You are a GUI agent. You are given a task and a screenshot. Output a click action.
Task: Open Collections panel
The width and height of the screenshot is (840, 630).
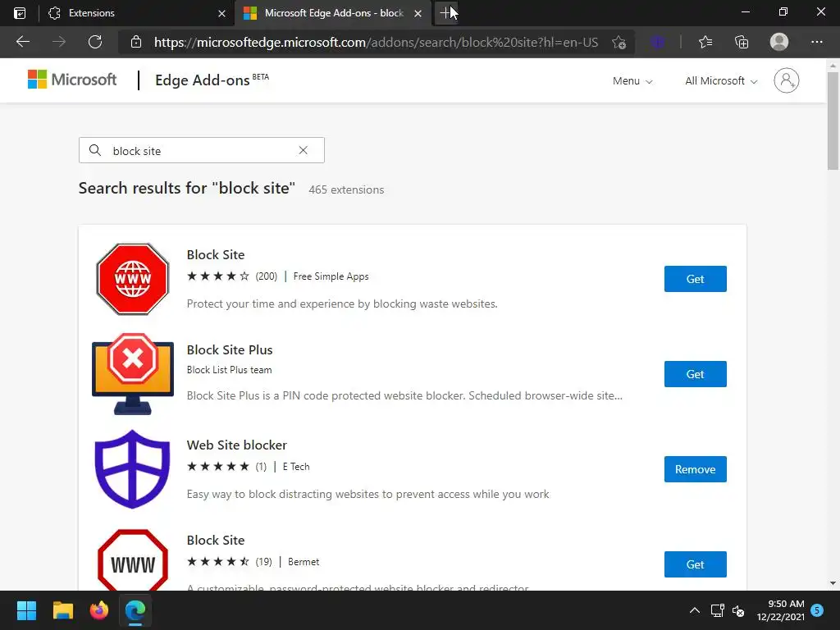click(742, 42)
